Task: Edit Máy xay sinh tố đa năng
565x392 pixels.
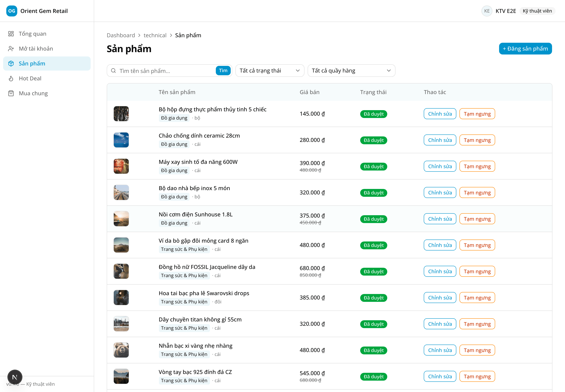Action: coord(440,166)
